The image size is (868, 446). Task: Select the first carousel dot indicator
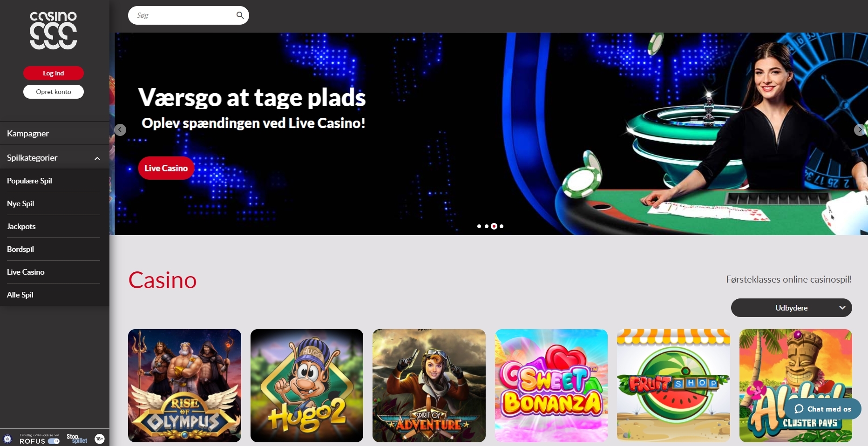click(x=479, y=226)
